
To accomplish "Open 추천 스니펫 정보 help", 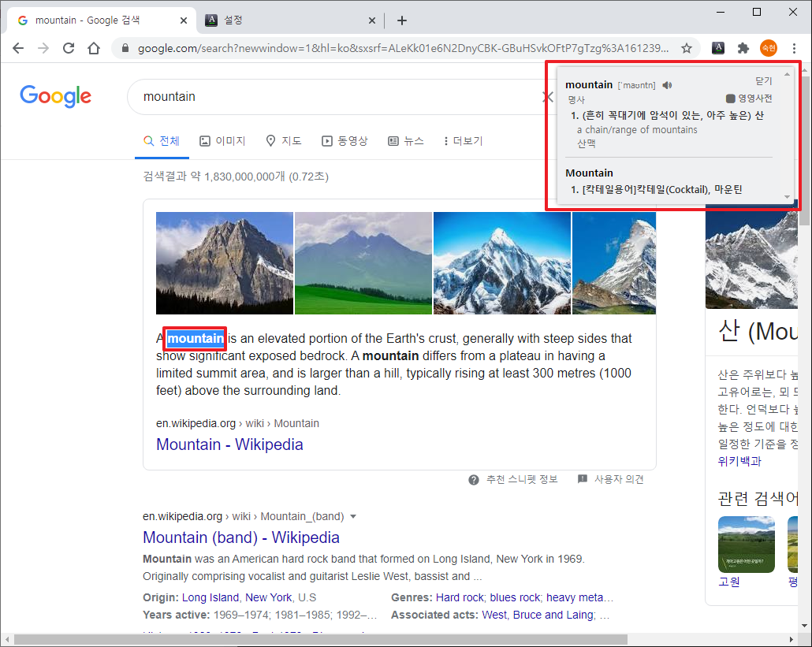I will pyautogui.click(x=513, y=480).
